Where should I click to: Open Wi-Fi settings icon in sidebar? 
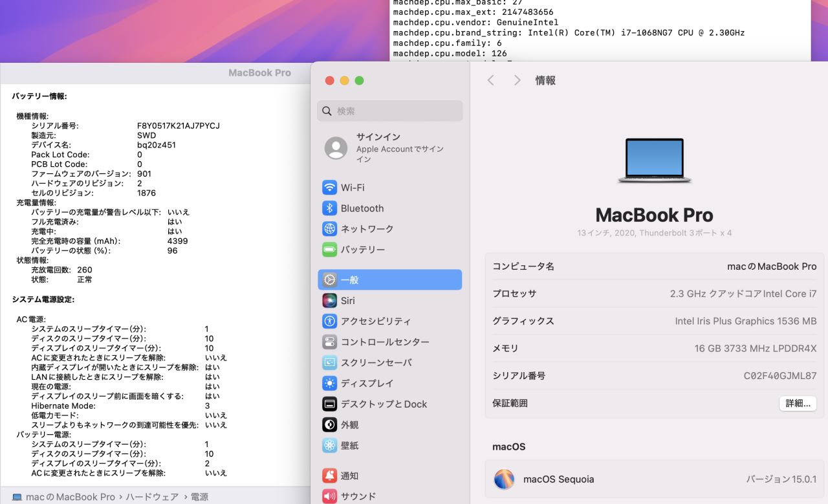[x=330, y=188]
